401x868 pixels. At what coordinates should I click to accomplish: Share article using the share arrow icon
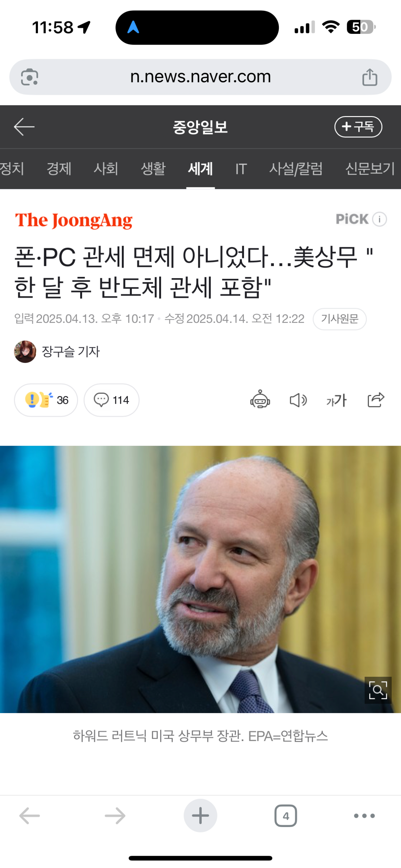tap(376, 400)
